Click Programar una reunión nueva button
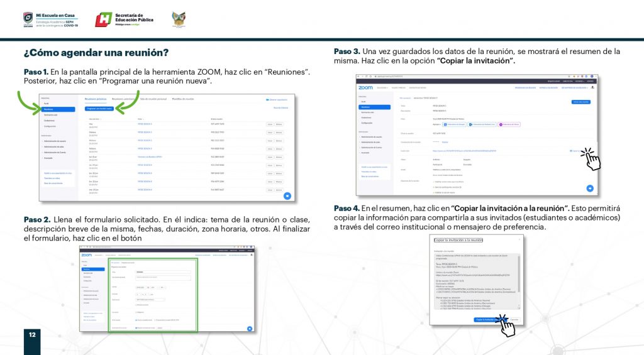Image resolution: width=644 pixels, height=355 pixels. tap(99, 109)
